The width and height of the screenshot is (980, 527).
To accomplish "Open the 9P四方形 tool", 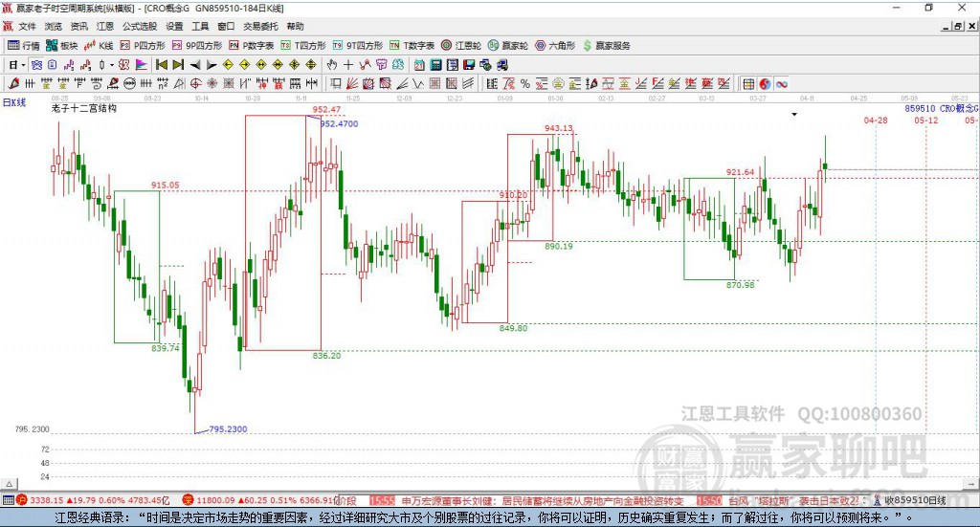I will (x=197, y=46).
